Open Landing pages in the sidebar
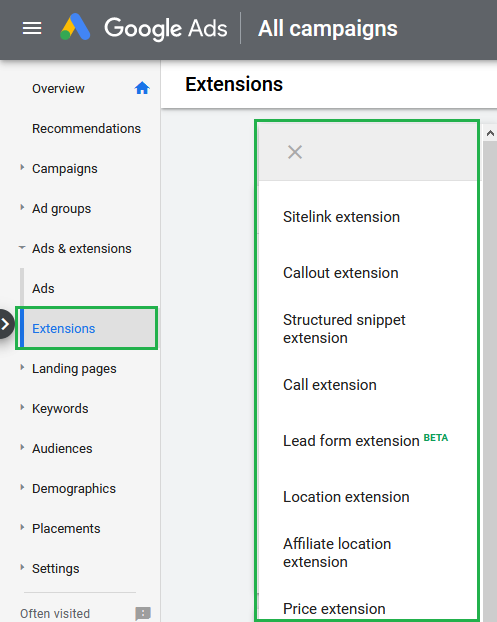 (x=74, y=369)
